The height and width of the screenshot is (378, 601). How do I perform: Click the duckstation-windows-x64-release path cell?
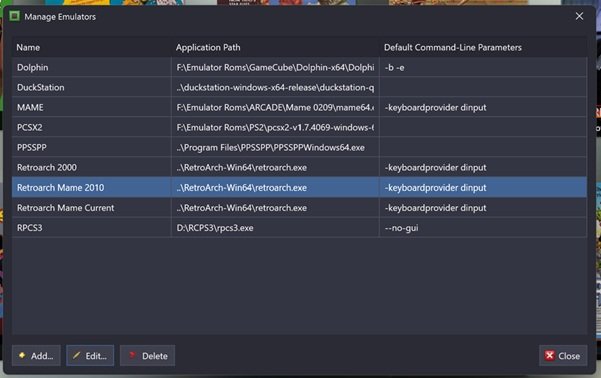coord(275,87)
